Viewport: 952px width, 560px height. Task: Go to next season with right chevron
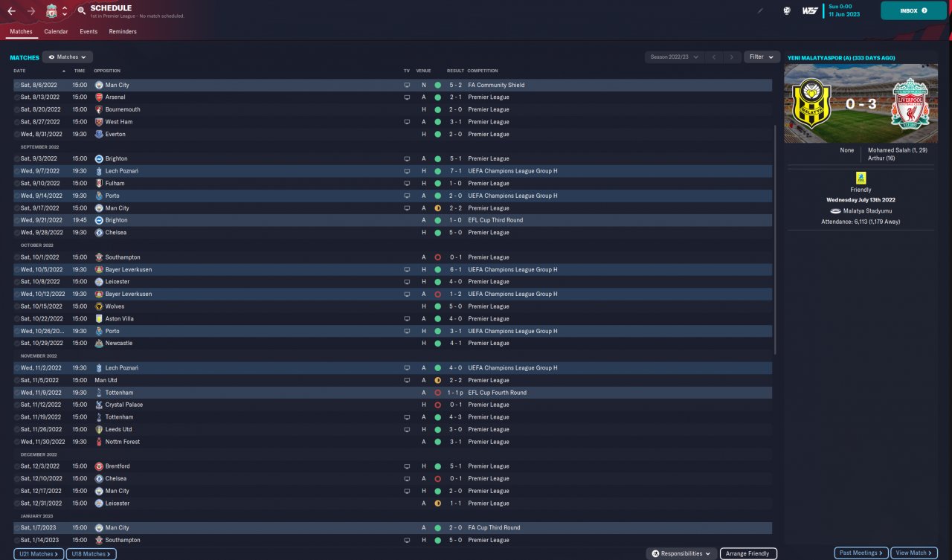coord(733,57)
